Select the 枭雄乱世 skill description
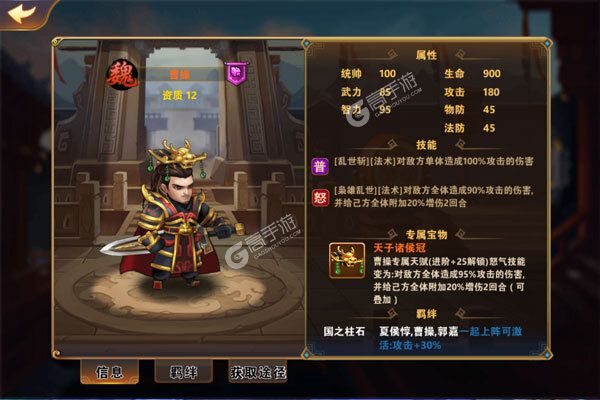 click(x=434, y=196)
